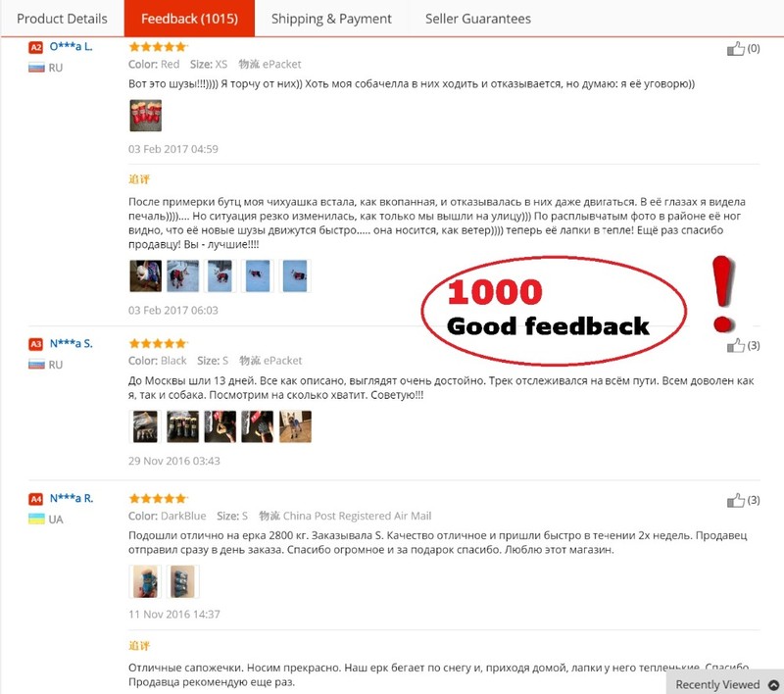784x694 pixels.
Task: Click the A2 buyer level badge
Action: (35, 47)
